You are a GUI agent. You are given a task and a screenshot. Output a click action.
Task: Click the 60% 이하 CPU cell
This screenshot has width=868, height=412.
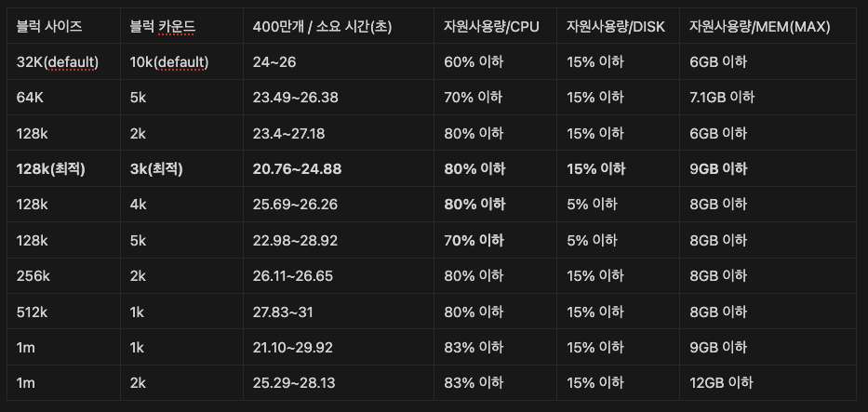(x=495, y=61)
